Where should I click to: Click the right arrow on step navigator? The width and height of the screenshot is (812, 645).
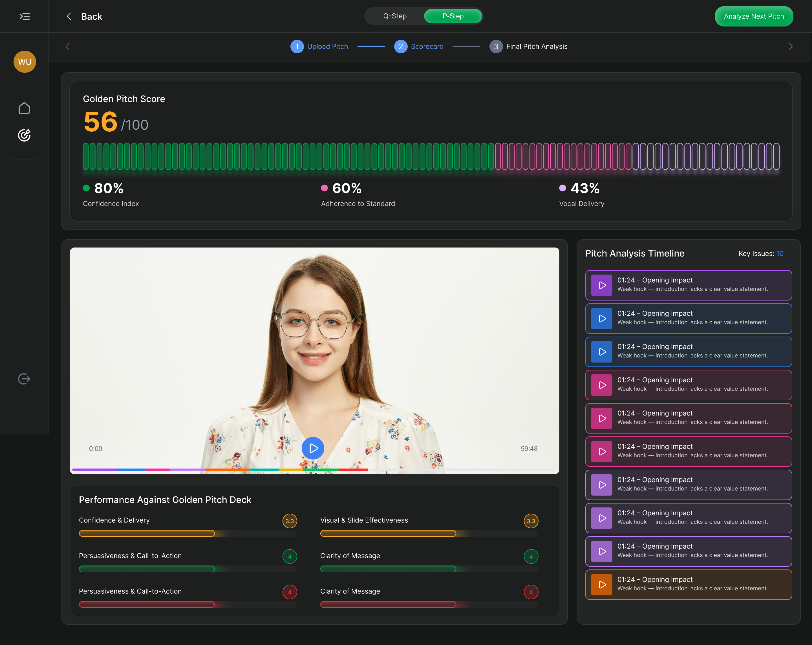[x=790, y=46]
